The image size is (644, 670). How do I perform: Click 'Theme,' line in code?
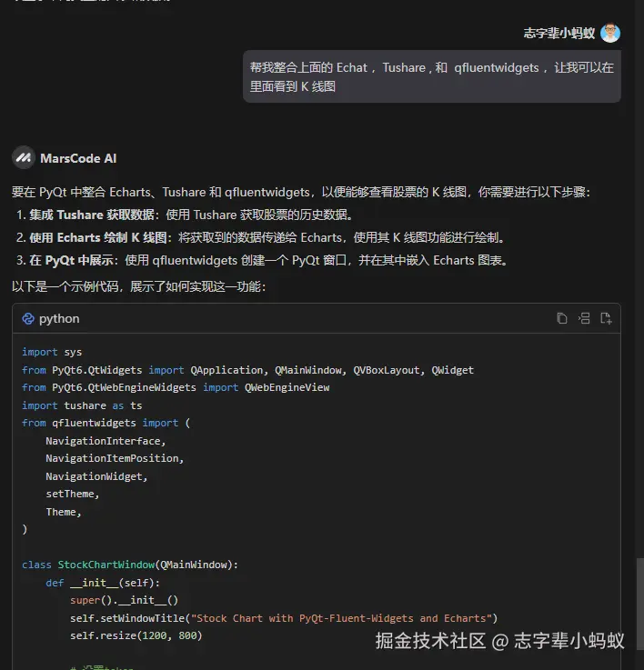[x=64, y=512]
